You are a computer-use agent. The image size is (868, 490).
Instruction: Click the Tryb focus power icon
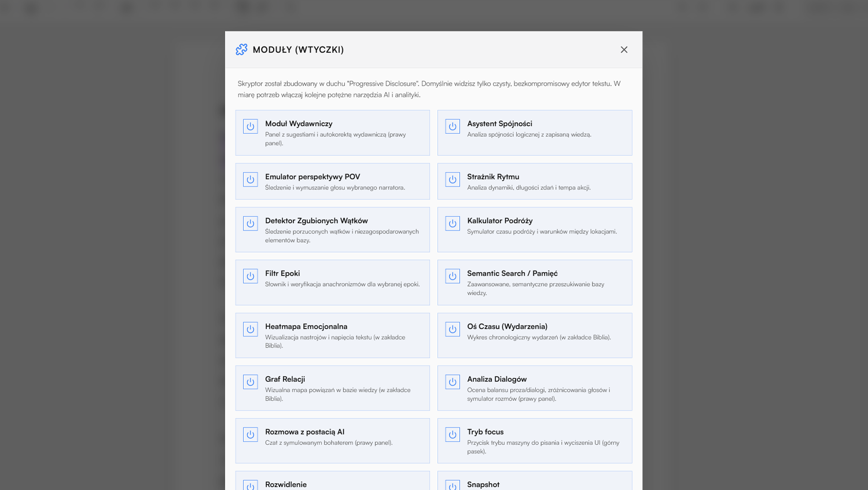(453, 434)
